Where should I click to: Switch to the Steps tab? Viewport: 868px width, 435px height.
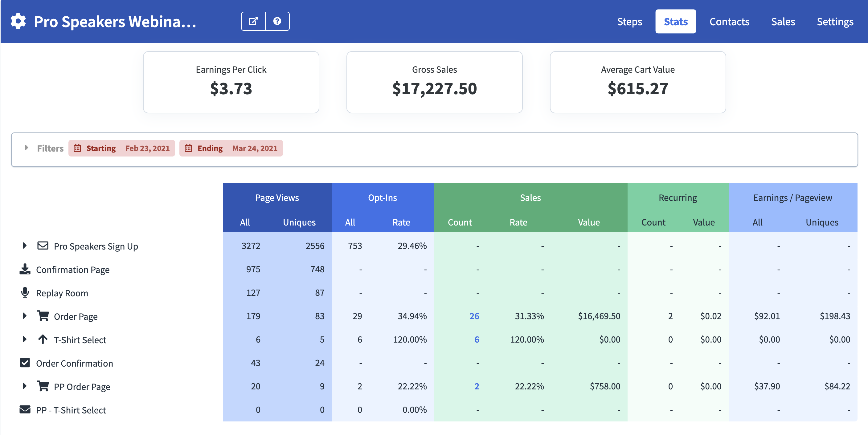(629, 22)
